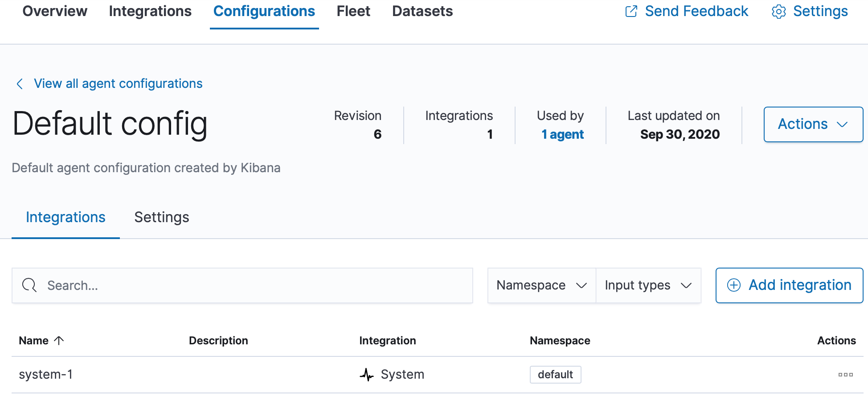Viewport: 868px width, 405px height.
Task: Open the Actions dropdown
Action: [x=813, y=124]
